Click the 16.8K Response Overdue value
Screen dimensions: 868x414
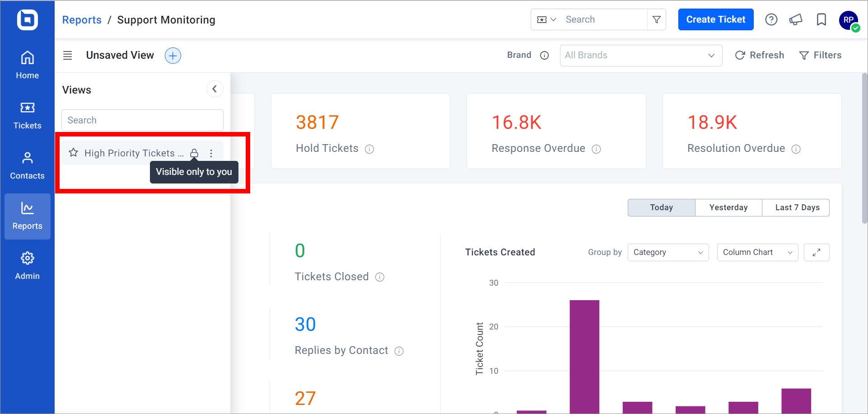(x=516, y=122)
